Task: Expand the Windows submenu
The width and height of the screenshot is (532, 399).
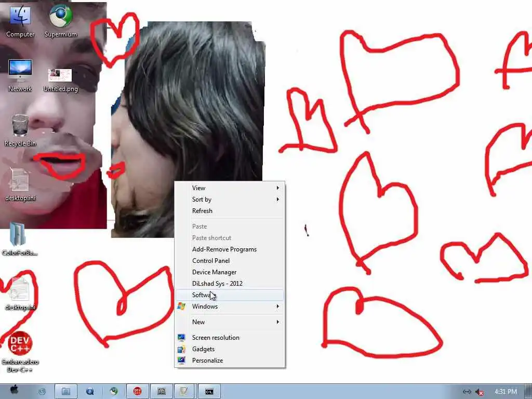Action: pyautogui.click(x=230, y=307)
